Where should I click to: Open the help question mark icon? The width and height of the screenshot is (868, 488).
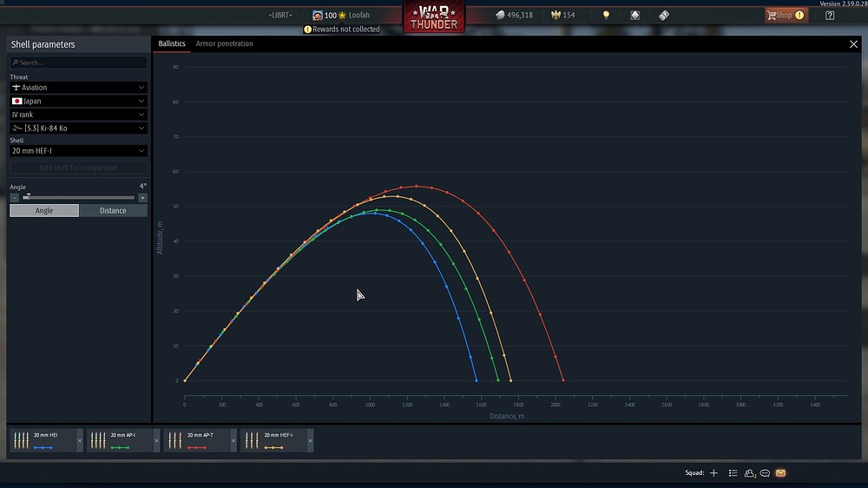click(830, 15)
